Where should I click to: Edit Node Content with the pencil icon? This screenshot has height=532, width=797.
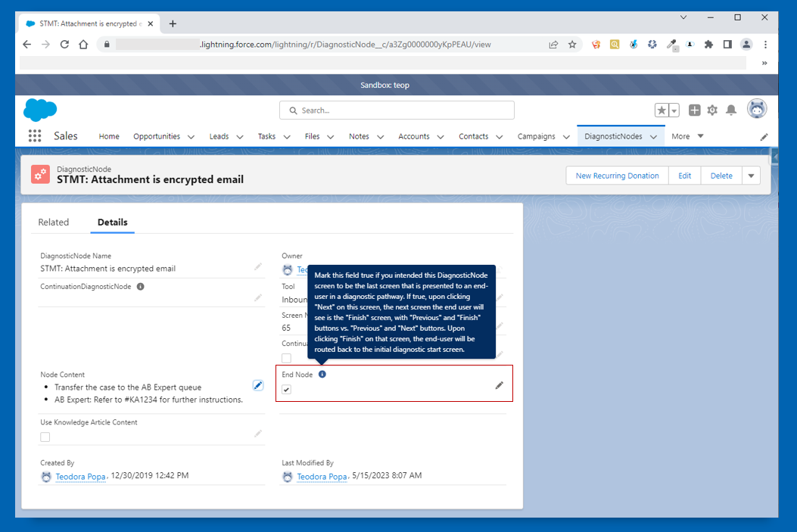pos(258,384)
